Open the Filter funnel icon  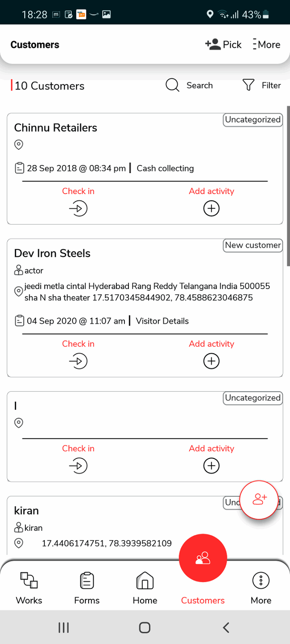(248, 85)
